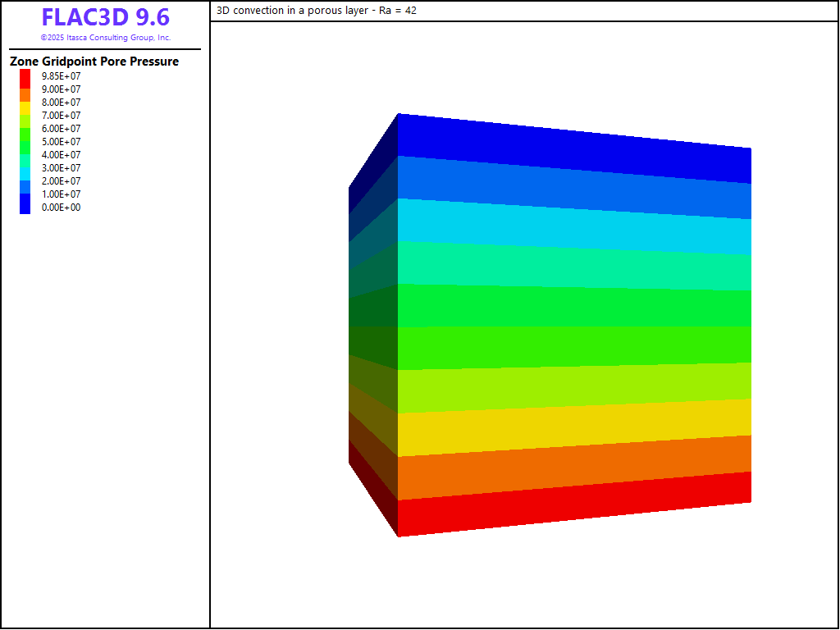This screenshot has width=840, height=630.
Task: Pick the cyan band on the cube front face
Action: [x=574, y=226]
